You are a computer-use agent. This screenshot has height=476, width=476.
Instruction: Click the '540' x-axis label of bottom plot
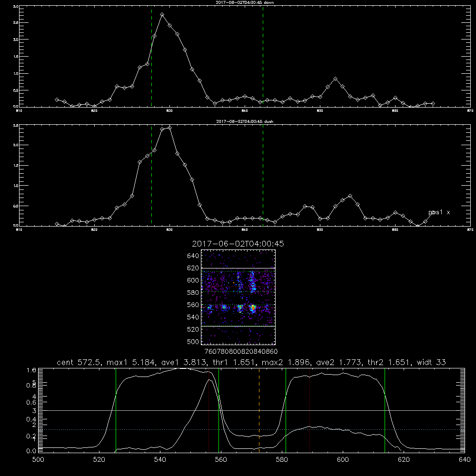coord(160,460)
